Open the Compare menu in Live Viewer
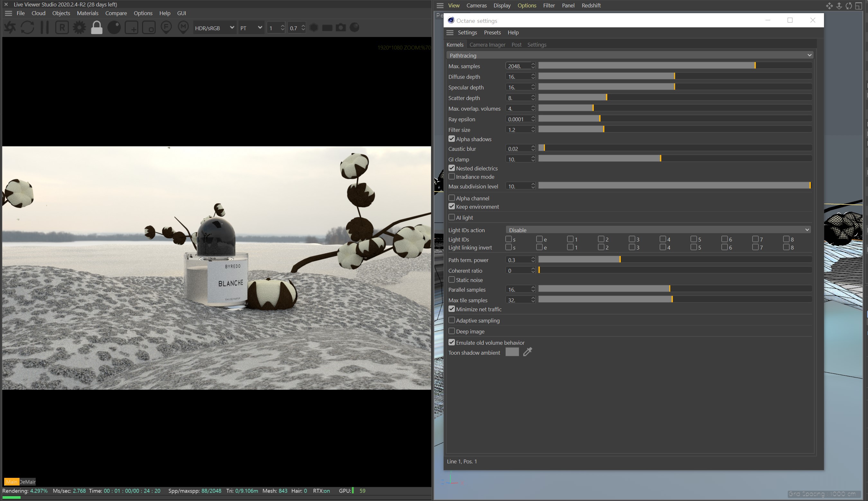This screenshot has width=868, height=501. 116,13
